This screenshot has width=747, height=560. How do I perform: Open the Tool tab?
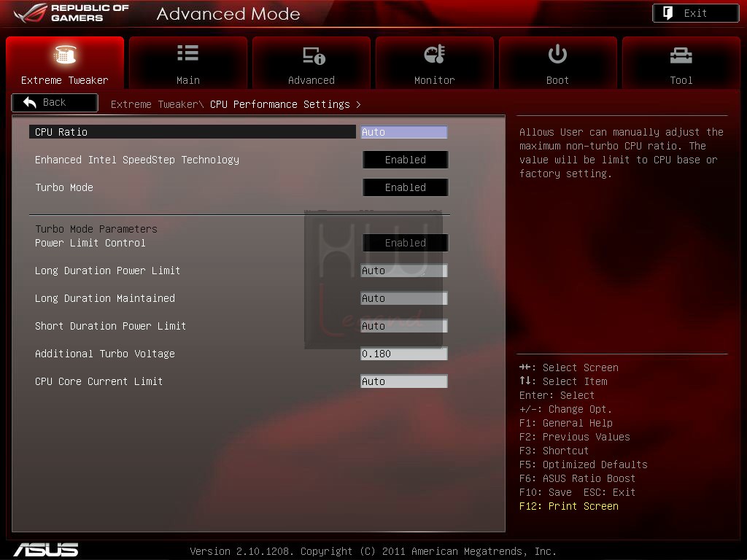[x=681, y=63]
